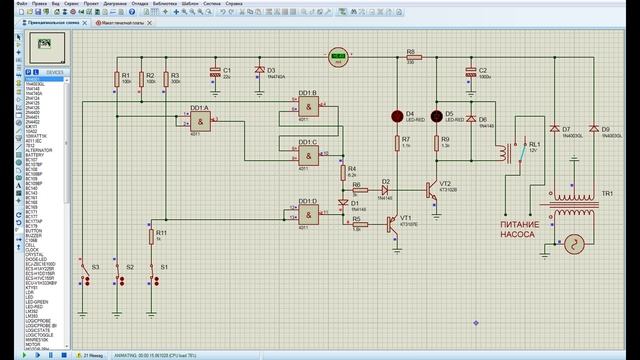Click the Horizontal Flip arrow icon
The image size is (640, 360).
click(19, 240)
